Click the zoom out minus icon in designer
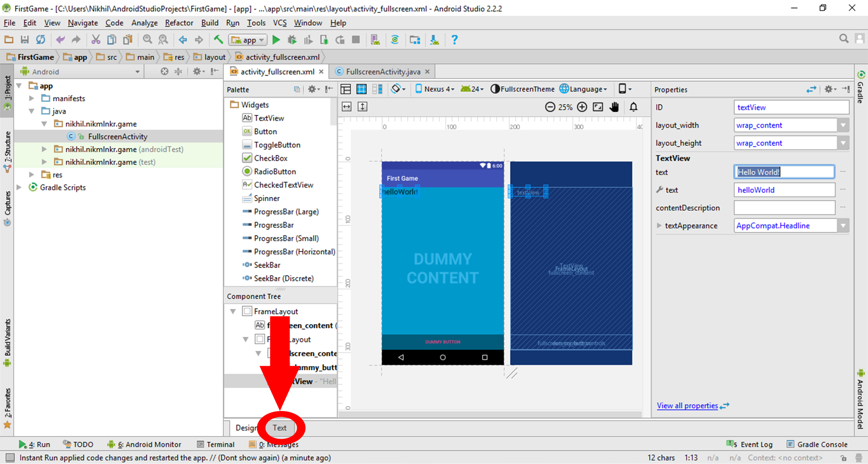The image size is (868, 464). [550, 107]
